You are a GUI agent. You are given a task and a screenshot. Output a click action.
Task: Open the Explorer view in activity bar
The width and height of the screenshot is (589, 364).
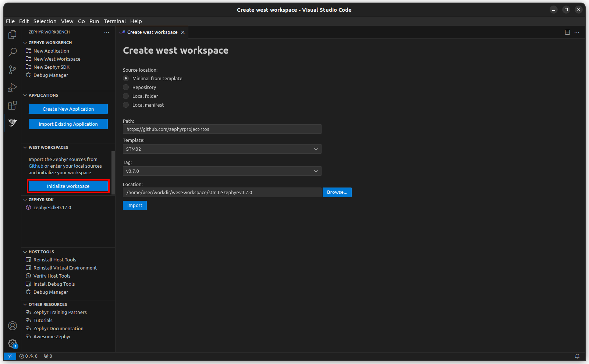[13, 35]
